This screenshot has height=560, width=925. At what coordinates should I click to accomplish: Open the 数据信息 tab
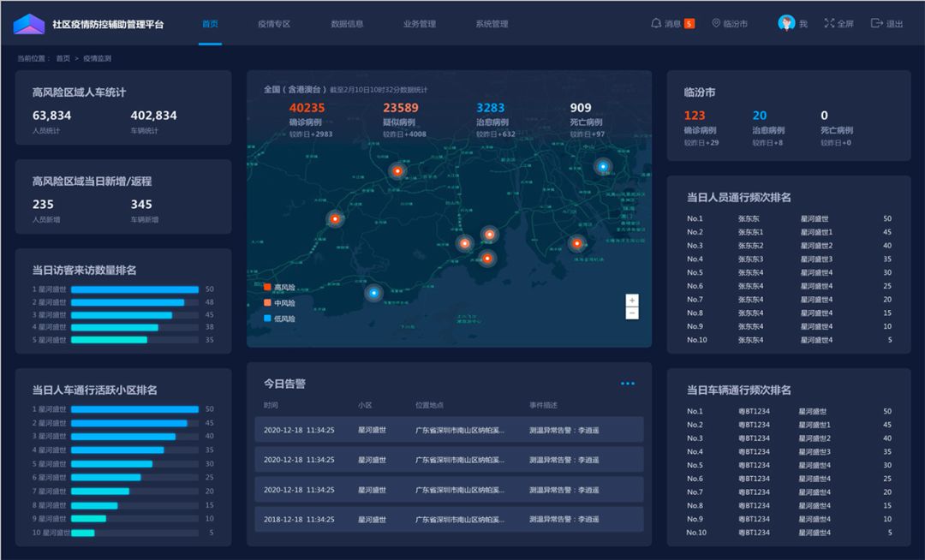[x=347, y=24]
